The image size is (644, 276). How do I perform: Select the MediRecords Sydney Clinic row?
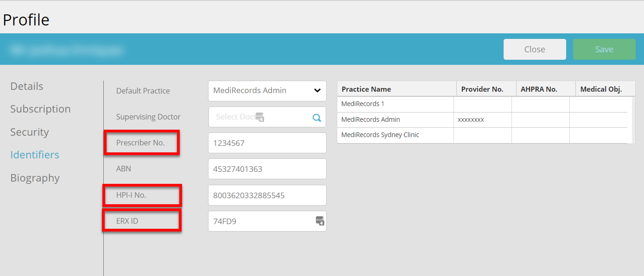[x=482, y=135]
